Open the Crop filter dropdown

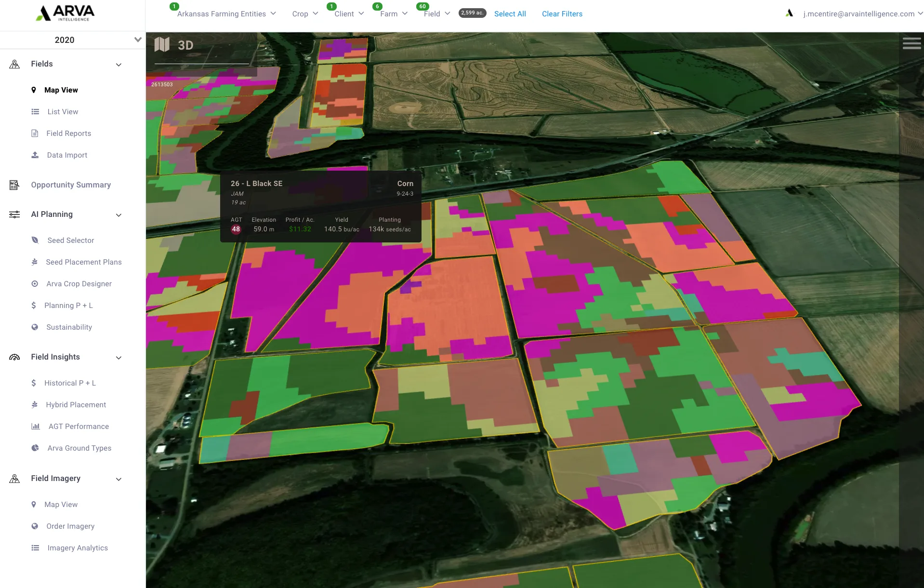click(x=305, y=14)
